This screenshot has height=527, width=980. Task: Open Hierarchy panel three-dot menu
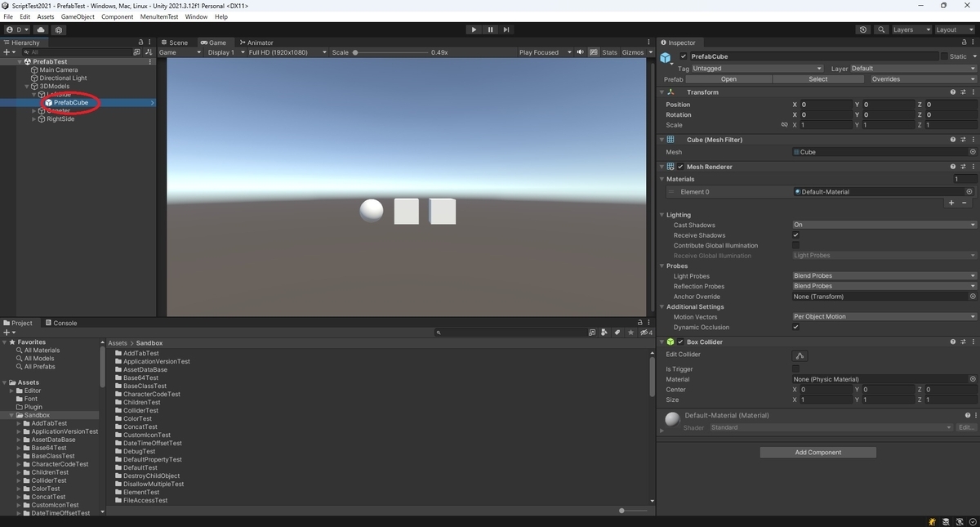[151, 42]
